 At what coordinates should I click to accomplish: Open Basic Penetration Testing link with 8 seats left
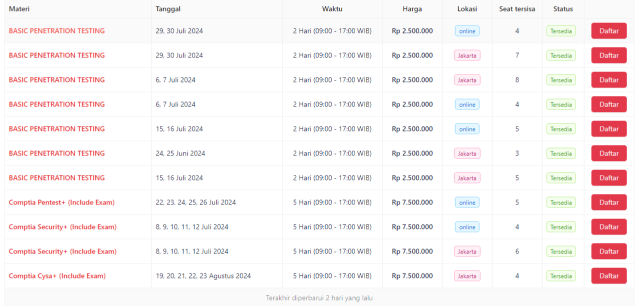click(x=56, y=80)
